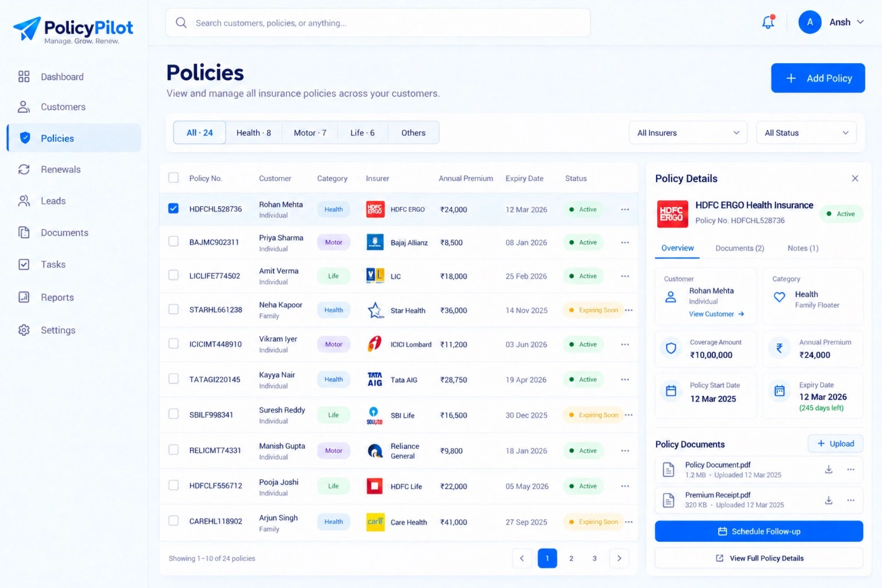Go to the next page of policies
Screen dimensions: 882x588
pyautogui.click(x=619, y=558)
